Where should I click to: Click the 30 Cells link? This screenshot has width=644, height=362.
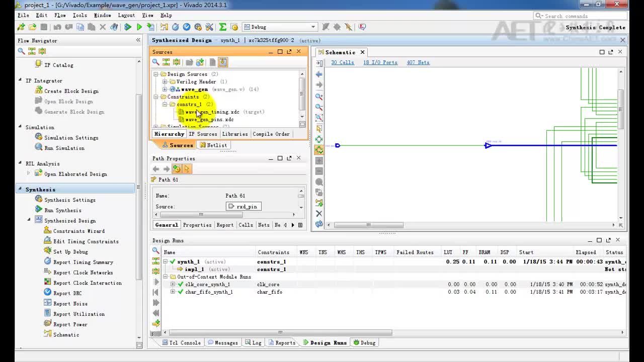342,62
